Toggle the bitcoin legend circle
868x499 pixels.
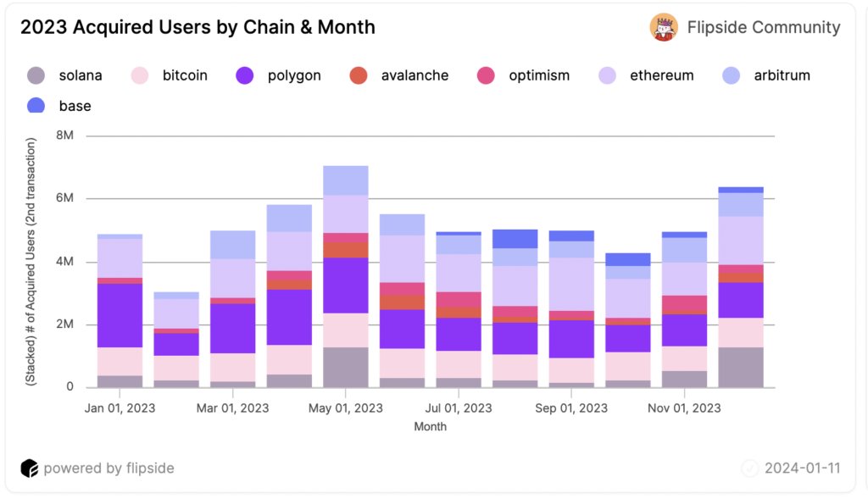pyautogui.click(x=140, y=75)
